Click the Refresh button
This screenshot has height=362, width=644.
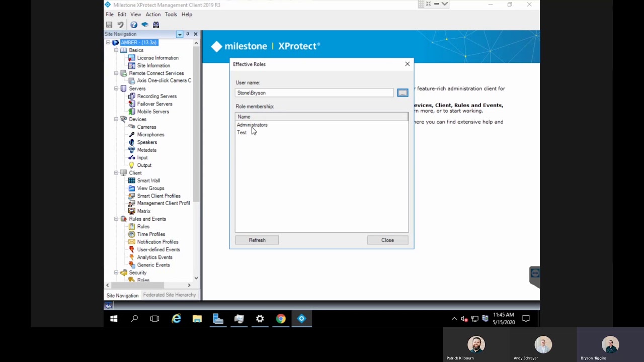point(257,240)
